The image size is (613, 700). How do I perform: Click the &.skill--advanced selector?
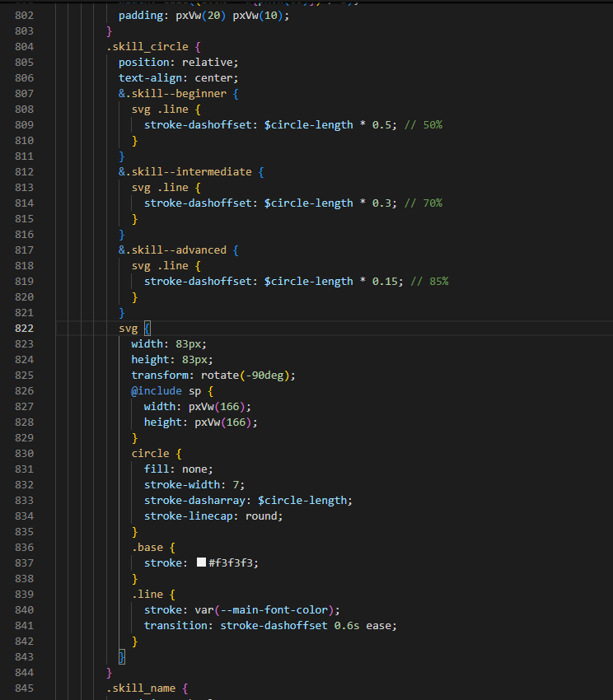(175, 250)
